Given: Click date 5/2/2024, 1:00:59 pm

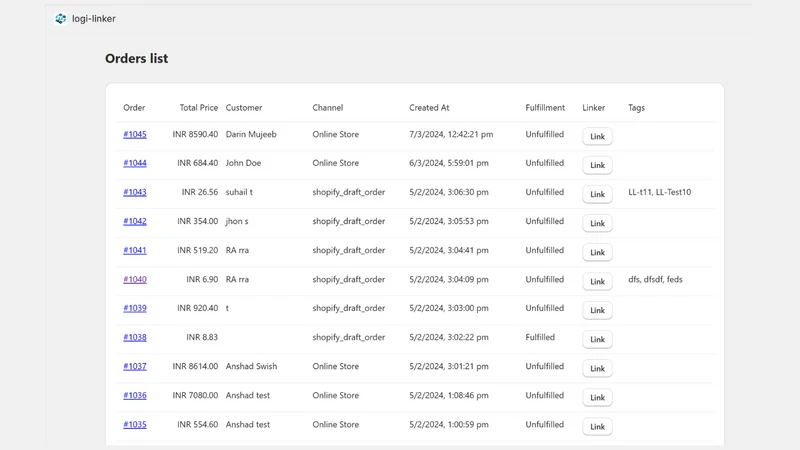Looking at the screenshot, I should (x=449, y=424).
